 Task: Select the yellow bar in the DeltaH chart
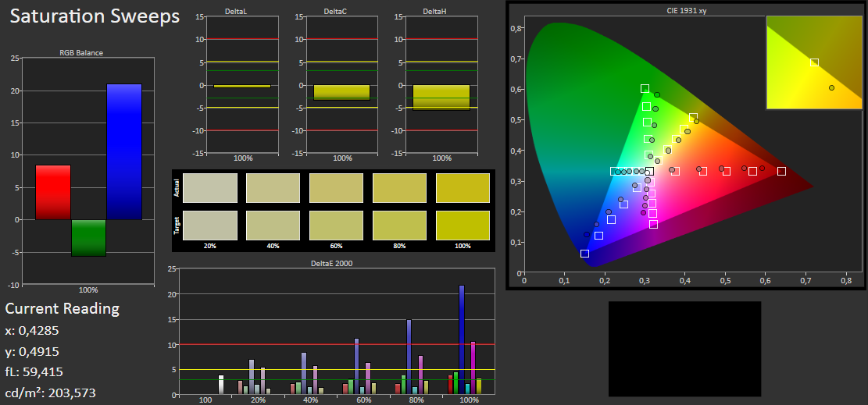[441, 98]
